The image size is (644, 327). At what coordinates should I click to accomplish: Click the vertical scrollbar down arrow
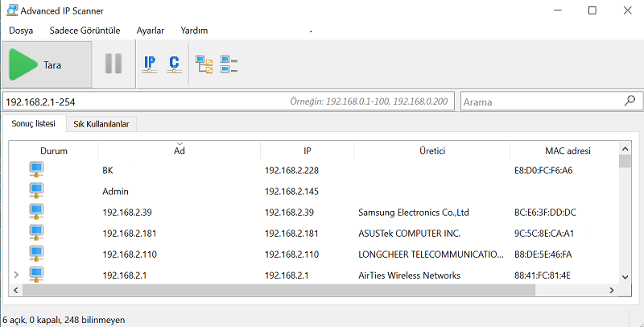coord(625,277)
